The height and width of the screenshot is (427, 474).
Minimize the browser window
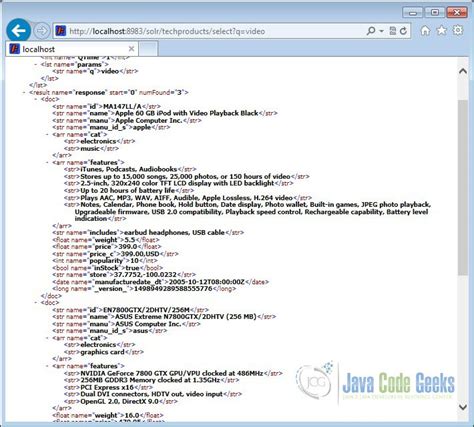pyautogui.click(x=413, y=13)
